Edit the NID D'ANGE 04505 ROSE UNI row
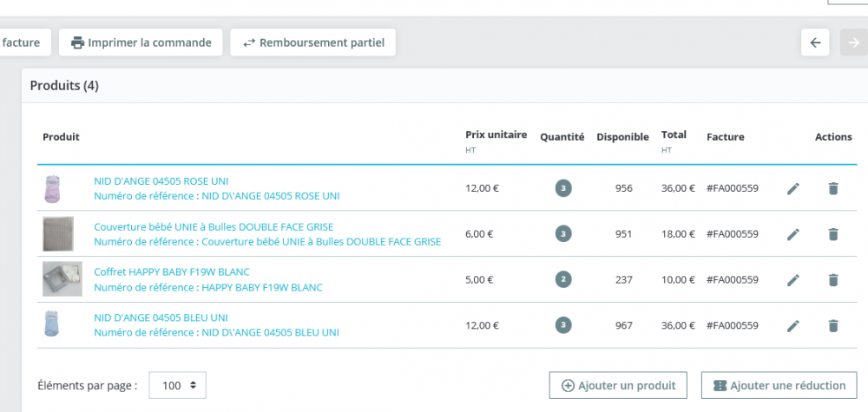Image resolution: width=868 pixels, height=412 pixels. 792,188
